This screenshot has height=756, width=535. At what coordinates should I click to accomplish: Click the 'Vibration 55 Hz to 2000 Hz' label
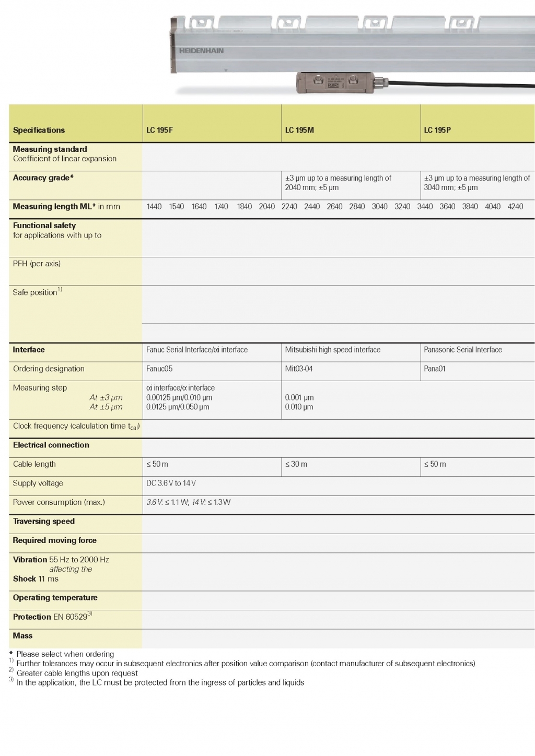(61, 560)
